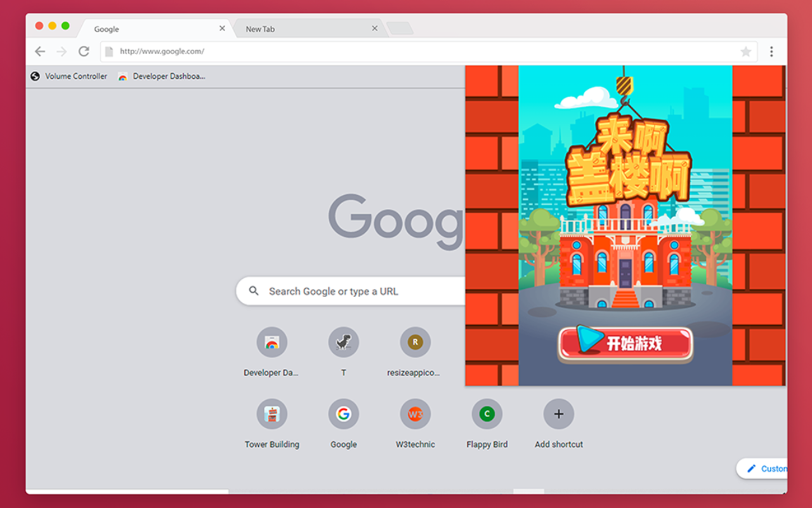Click the "W3technic" shortcut label
The image size is (812, 508).
pyautogui.click(x=415, y=444)
